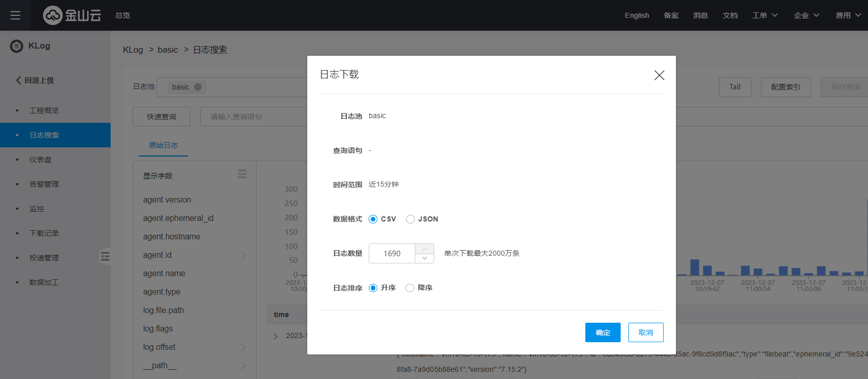Click the KLog service icon
The width and height of the screenshot is (868, 379).
point(17,46)
